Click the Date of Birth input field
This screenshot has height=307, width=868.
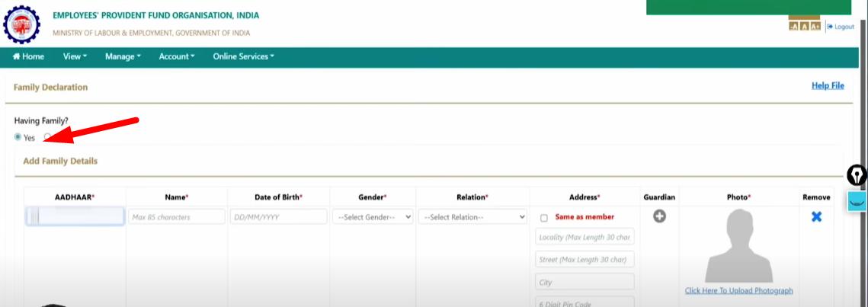[x=278, y=217]
